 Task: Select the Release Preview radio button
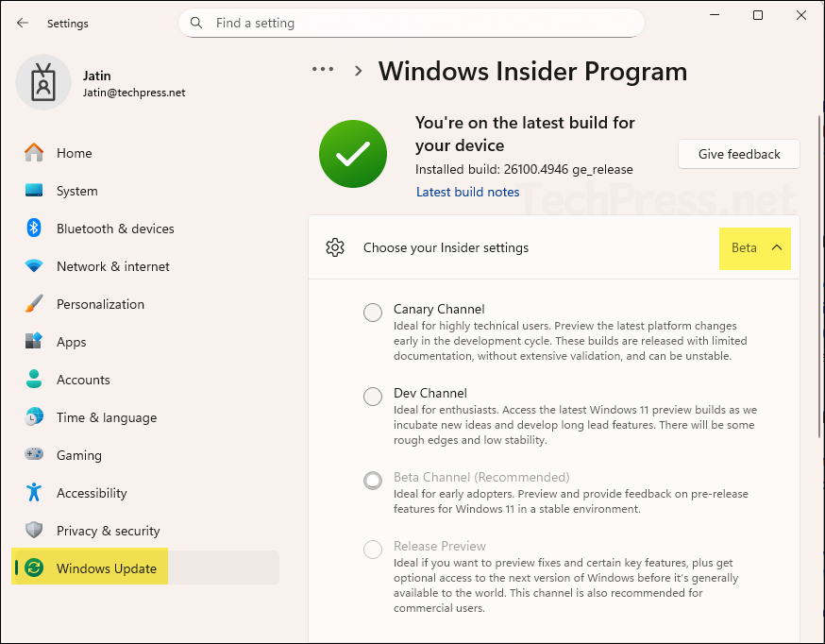pos(373,550)
